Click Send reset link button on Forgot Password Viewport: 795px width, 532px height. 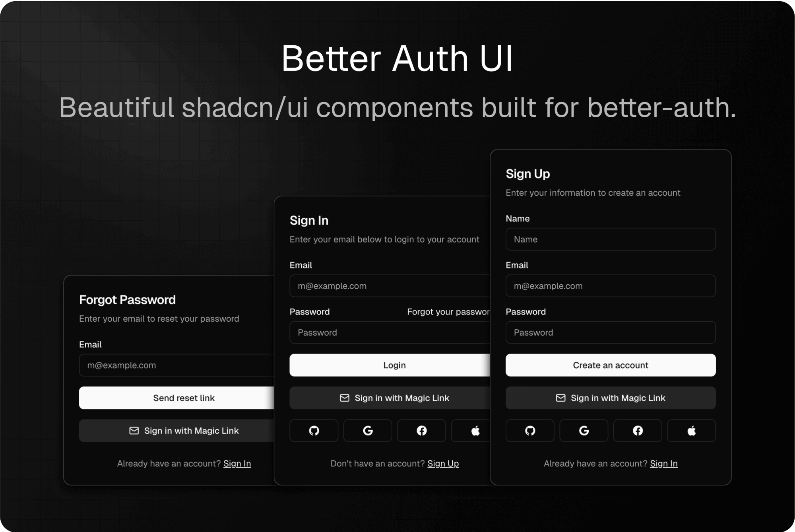(184, 398)
